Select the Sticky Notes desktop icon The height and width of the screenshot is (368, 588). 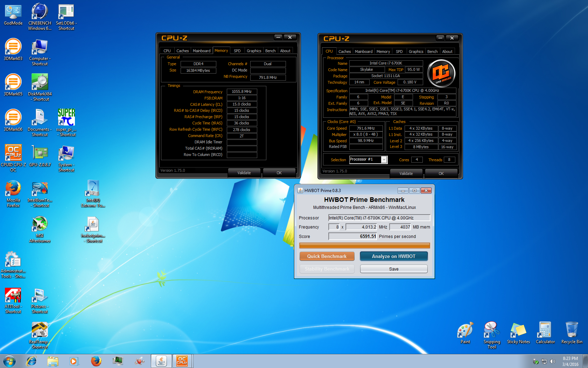(518, 333)
